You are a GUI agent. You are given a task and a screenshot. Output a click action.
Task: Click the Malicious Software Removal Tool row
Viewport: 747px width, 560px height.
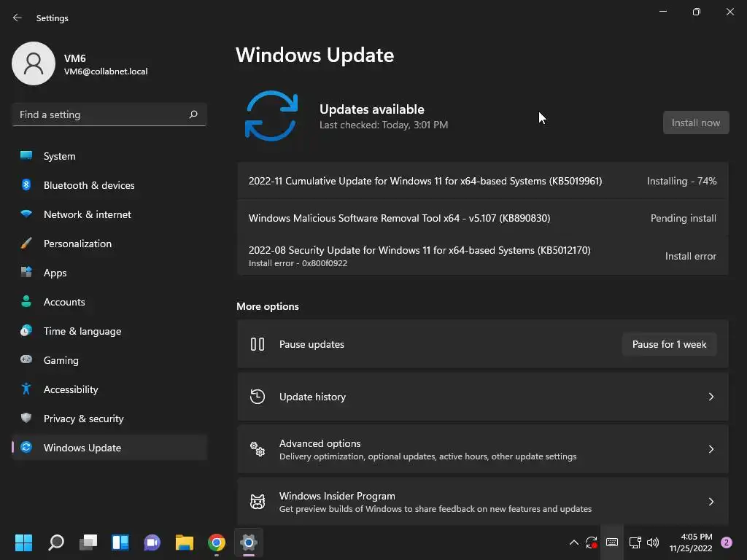(483, 218)
